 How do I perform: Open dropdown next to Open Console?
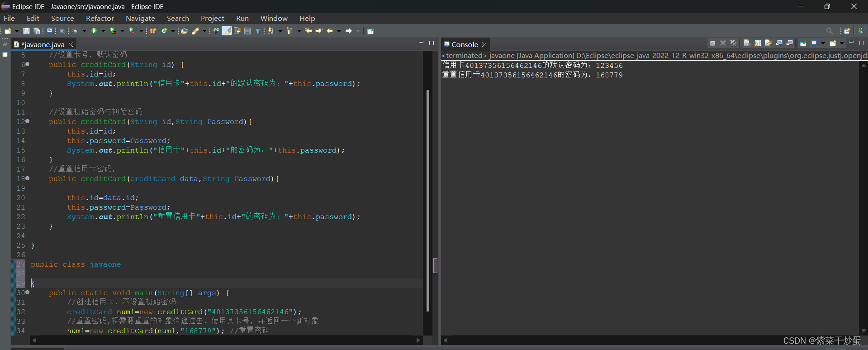(842, 43)
